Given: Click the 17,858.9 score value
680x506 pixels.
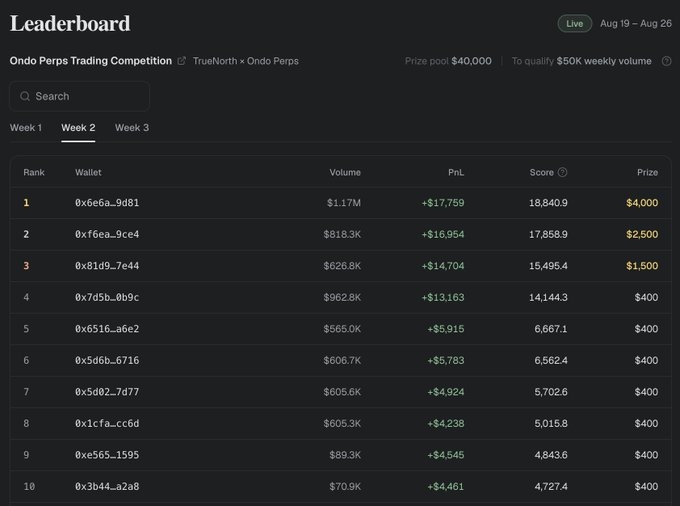Looking at the screenshot, I should coord(548,234).
